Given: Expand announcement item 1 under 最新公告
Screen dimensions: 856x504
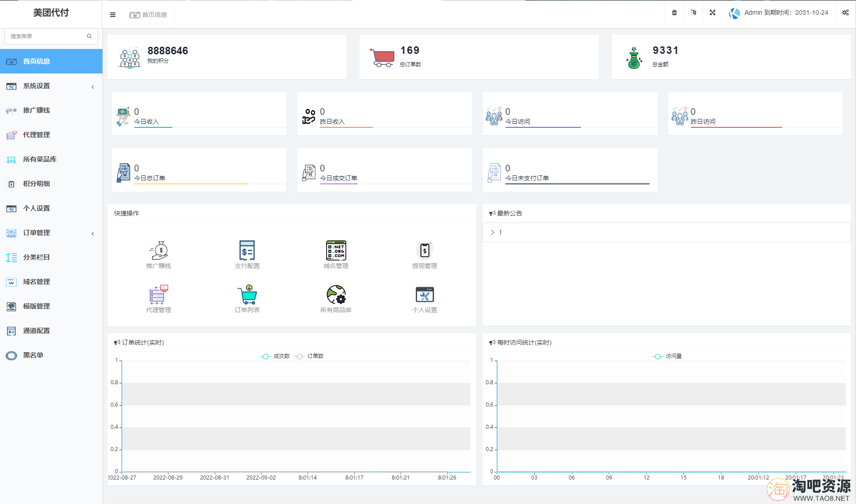Looking at the screenshot, I should (667, 232).
